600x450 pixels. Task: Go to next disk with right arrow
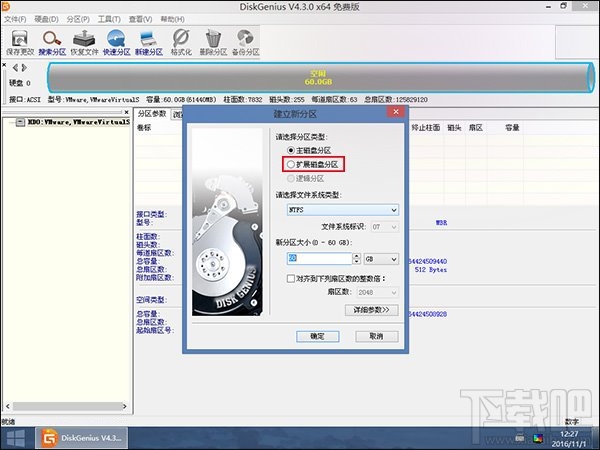24,68
